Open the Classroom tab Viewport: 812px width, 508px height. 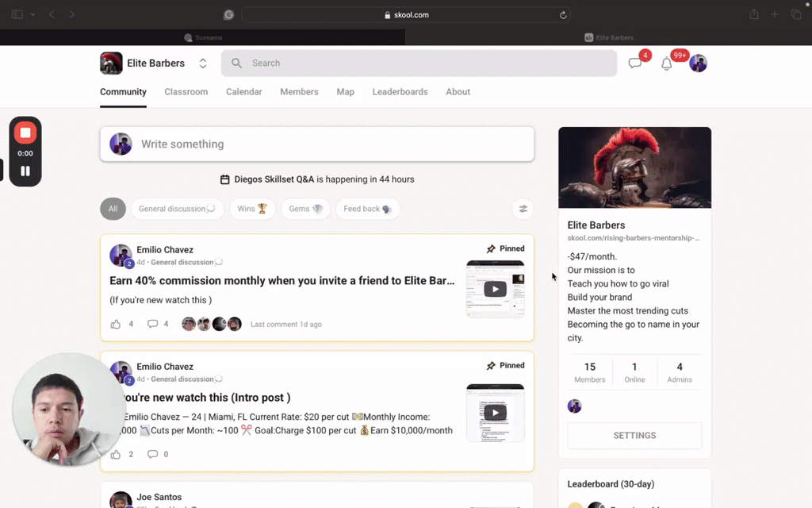click(x=186, y=92)
